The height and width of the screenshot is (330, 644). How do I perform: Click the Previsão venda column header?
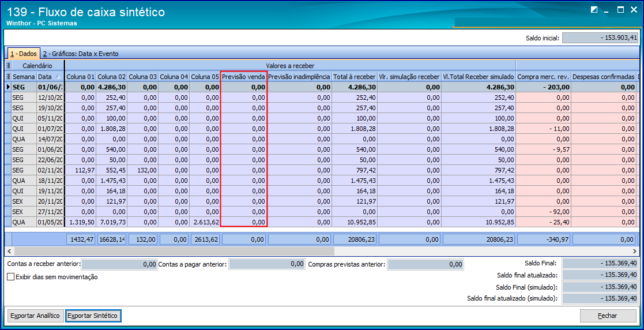(x=244, y=76)
